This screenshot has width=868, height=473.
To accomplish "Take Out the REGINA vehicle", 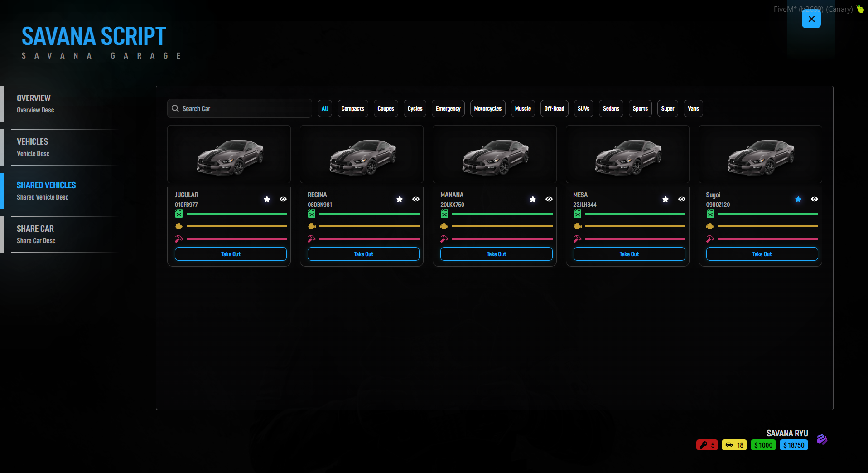I will click(363, 254).
